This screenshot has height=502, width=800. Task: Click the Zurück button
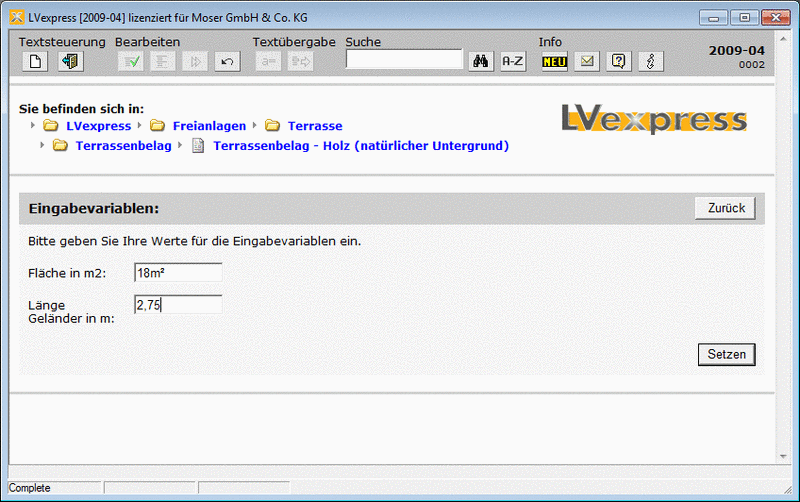click(x=725, y=208)
